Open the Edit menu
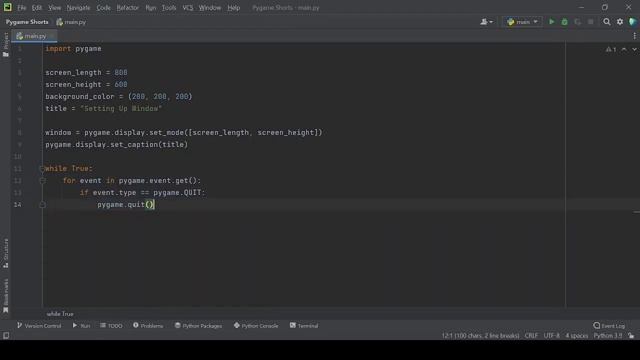 pyautogui.click(x=37, y=8)
